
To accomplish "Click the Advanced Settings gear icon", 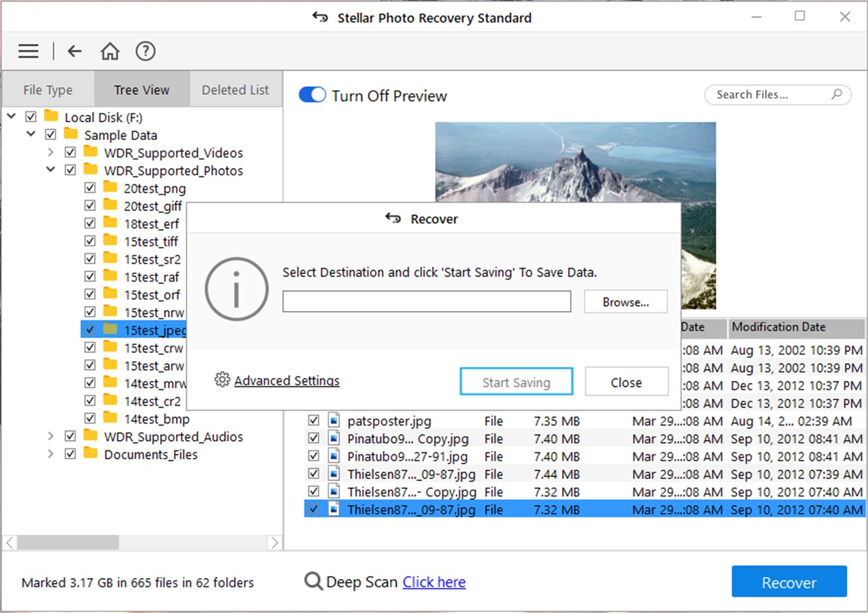I will (222, 380).
